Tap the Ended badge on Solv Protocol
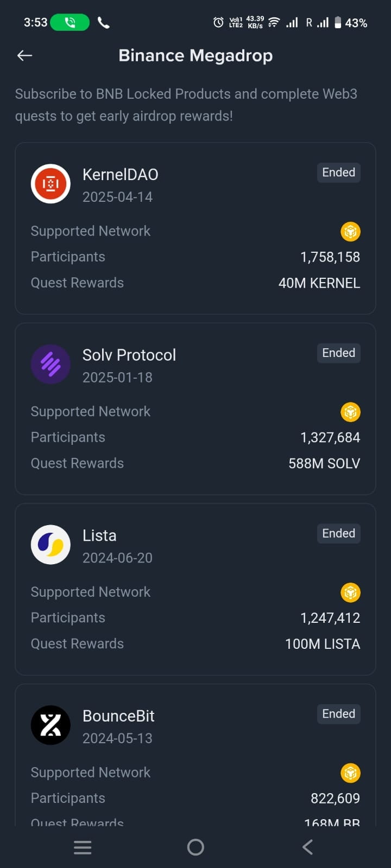Screen dimensions: 391x868 tap(338, 353)
